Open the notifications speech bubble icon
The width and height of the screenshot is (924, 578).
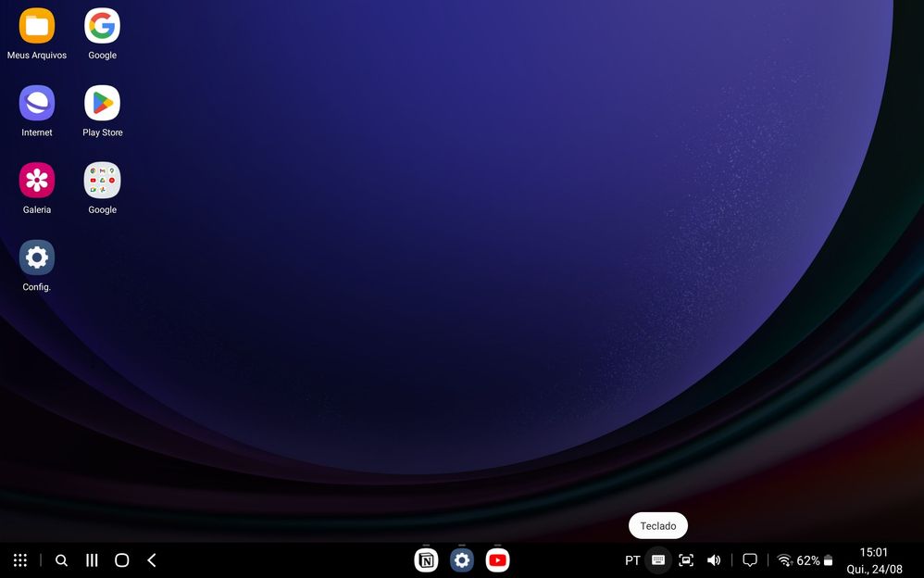click(x=750, y=560)
